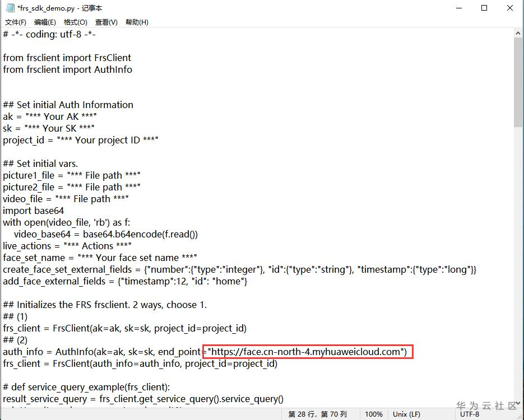This screenshot has width=524, height=420.
Task: Click the picture2_file assignment line
Action: point(72,187)
